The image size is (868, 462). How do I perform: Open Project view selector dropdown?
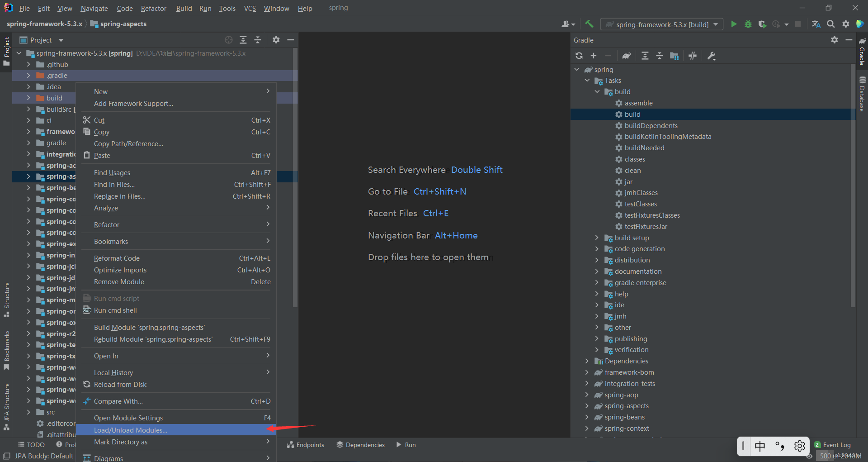pyautogui.click(x=42, y=40)
